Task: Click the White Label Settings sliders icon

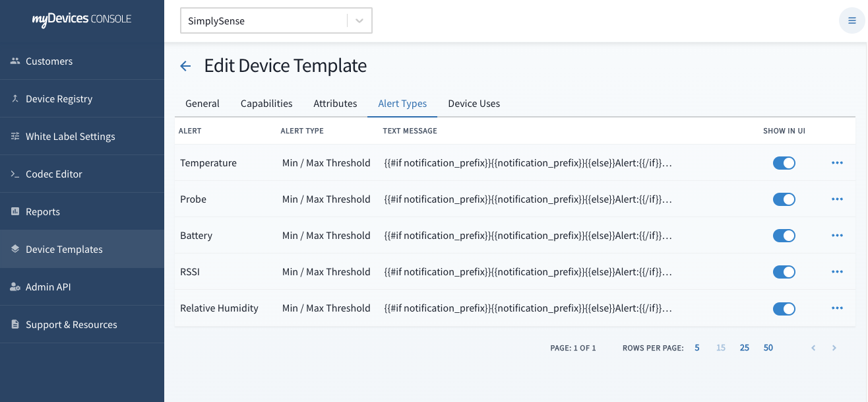Action: coord(15,137)
